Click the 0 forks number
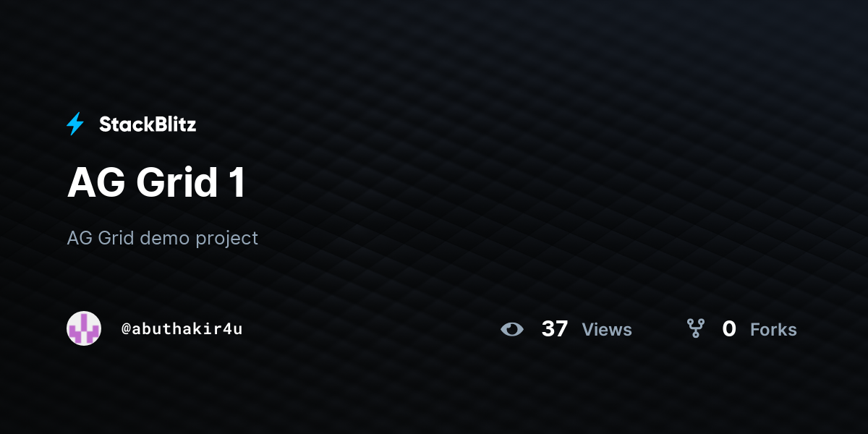 click(x=729, y=329)
